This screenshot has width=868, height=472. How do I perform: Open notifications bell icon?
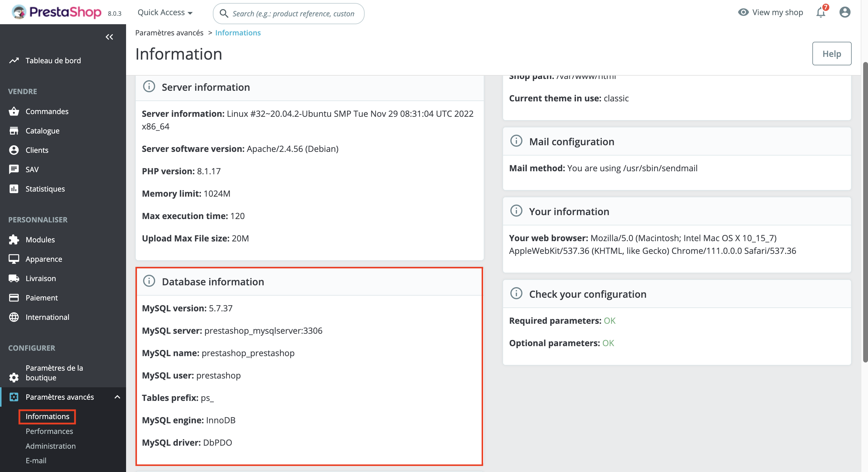point(821,12)
